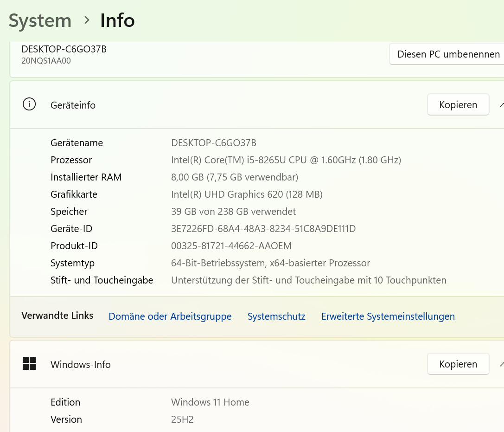Select Intel UHD Graphics 620 value
Screen dimensions: 504x432
click(x=247, y=194)
